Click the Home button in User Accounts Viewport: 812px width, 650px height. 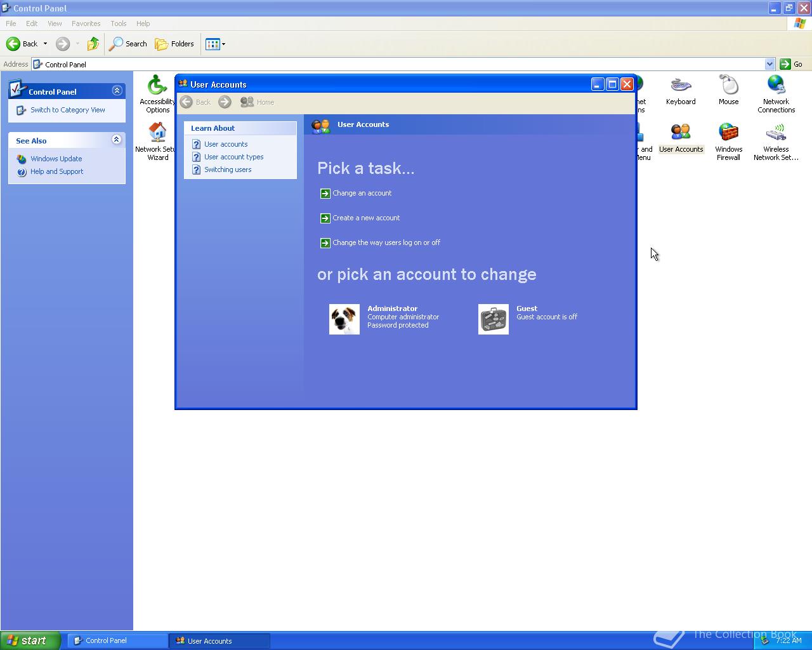click(258, 102)
